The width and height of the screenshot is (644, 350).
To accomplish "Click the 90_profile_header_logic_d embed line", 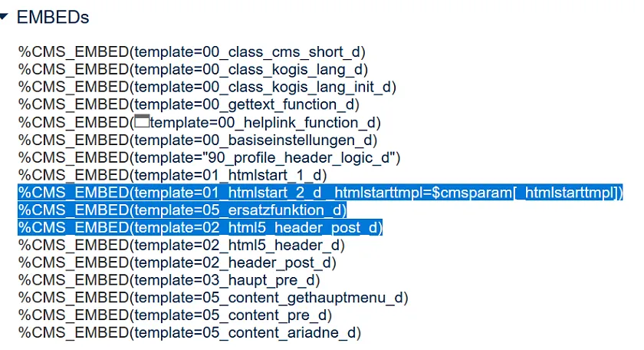I will click(209, 157).
